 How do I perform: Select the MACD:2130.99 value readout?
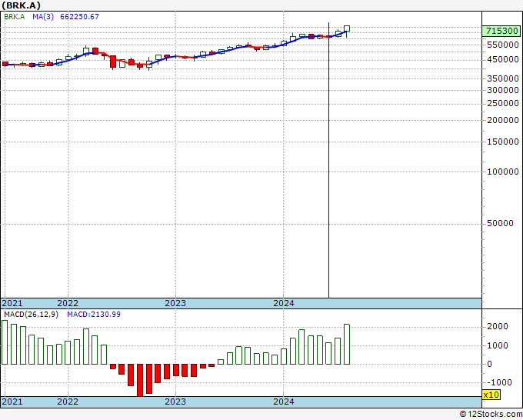tap(94, 315)
